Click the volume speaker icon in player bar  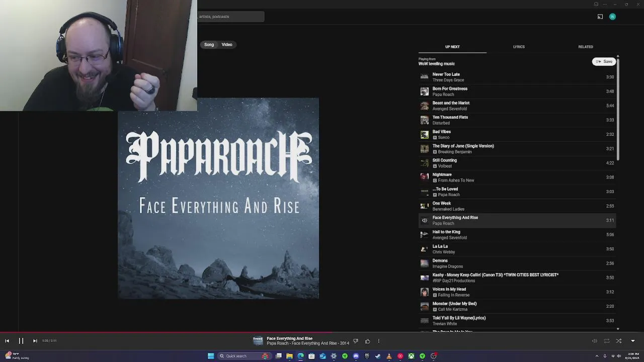tap(594, 341)
